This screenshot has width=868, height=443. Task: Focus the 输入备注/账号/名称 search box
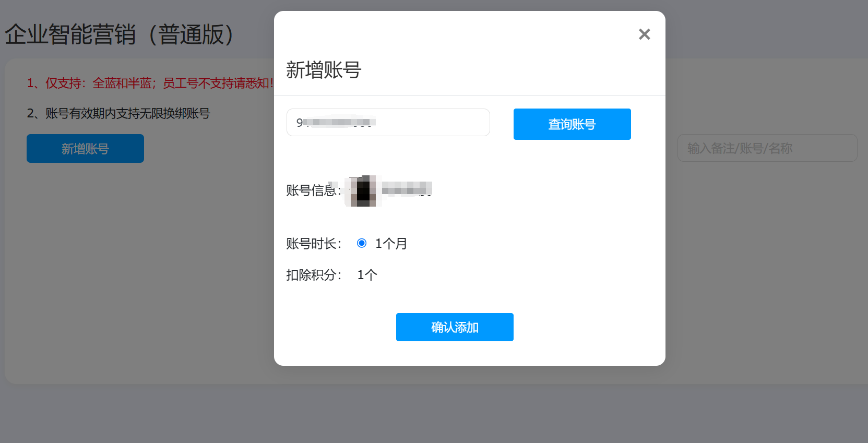tap(767, 148)
